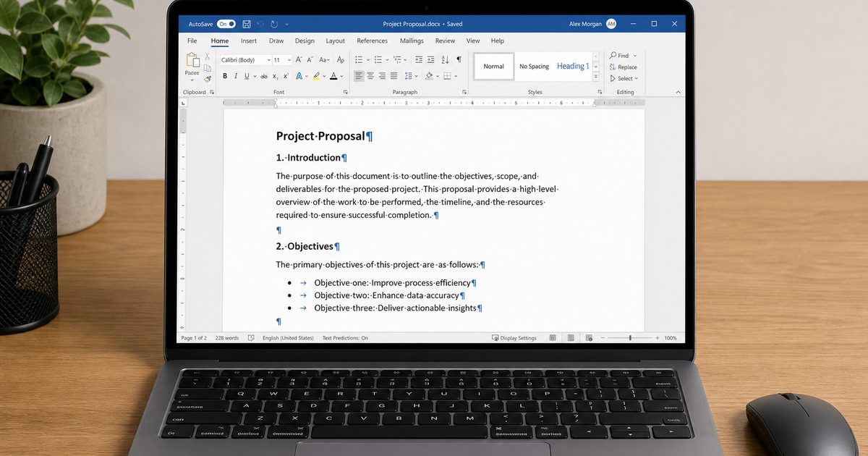Switch to Web Layout view icon
This screenshot has width=868, height=456.
589,338
